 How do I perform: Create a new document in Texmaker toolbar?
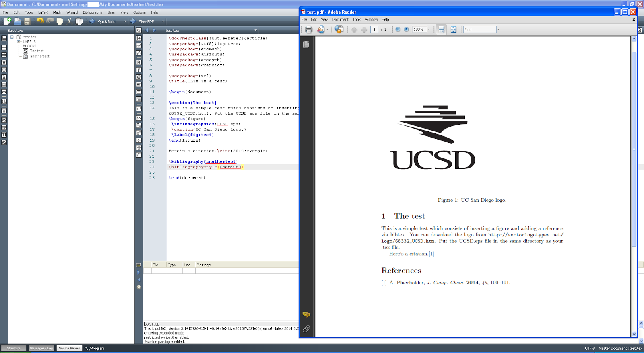(x=7, y=21)
